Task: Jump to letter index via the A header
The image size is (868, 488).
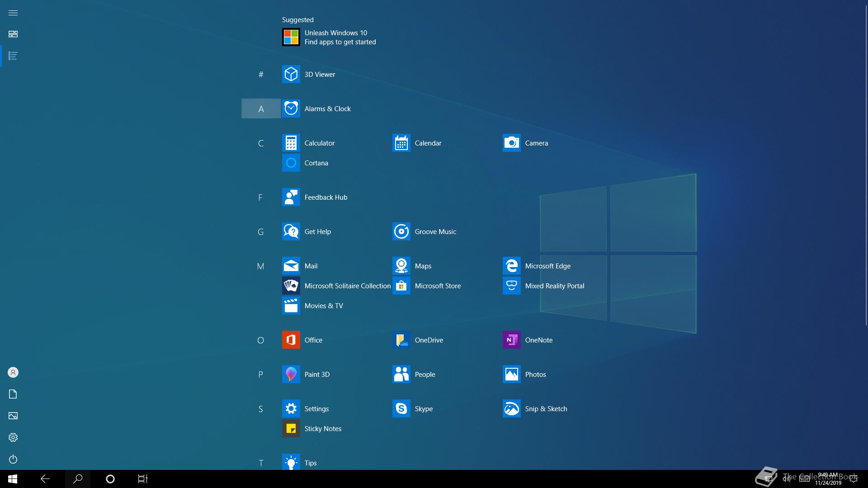Action: coord(261,108)
